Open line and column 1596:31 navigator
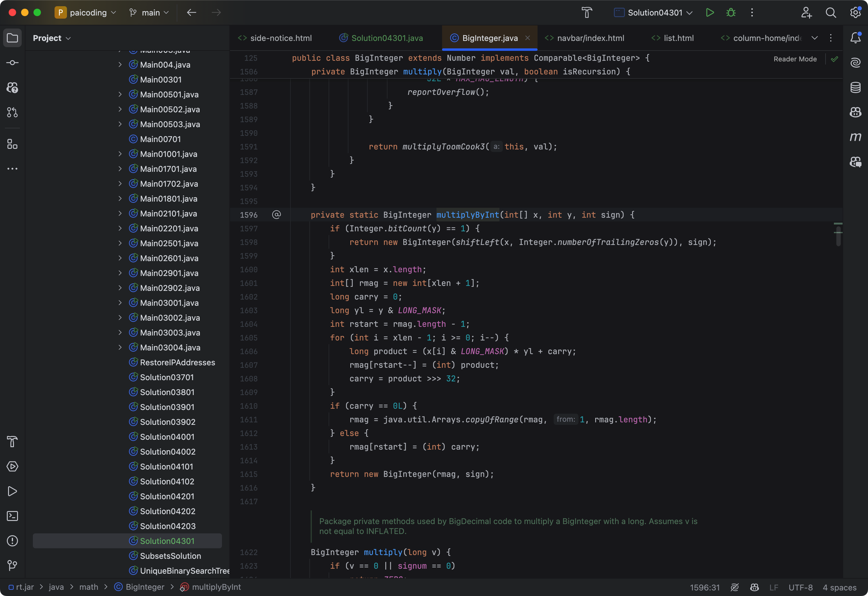The height and width of the screenshot is (596, 868). (704, 587)
